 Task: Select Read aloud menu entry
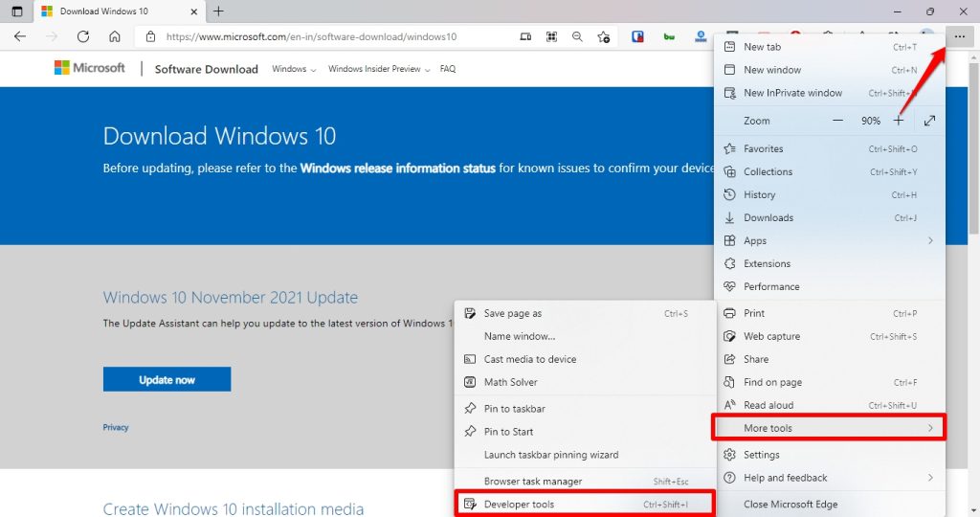829,405
